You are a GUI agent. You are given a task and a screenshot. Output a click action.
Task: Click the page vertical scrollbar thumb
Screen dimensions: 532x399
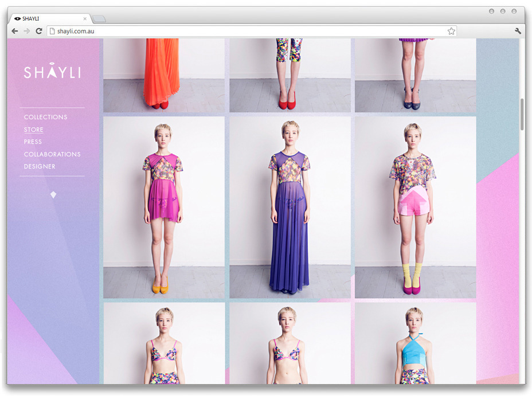tap(522, 114)
